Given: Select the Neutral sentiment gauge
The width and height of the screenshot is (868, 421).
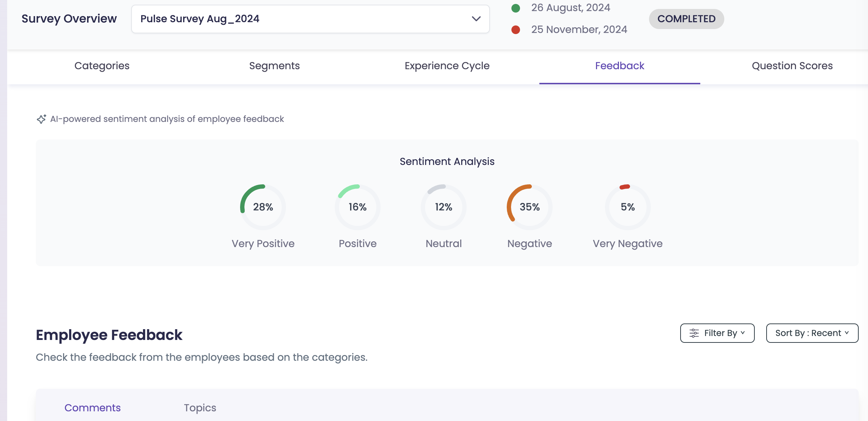Looking at the screenshot, I should [x=443, y=207].
